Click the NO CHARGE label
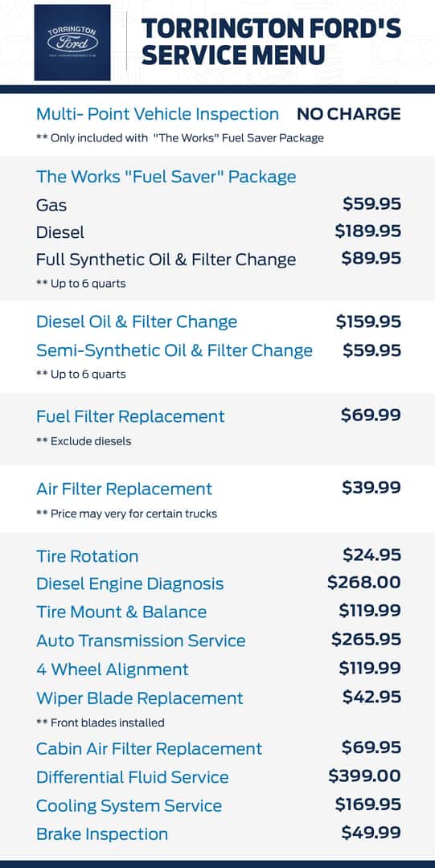Screen dimensions: 435x868 [x=348, y=114]
